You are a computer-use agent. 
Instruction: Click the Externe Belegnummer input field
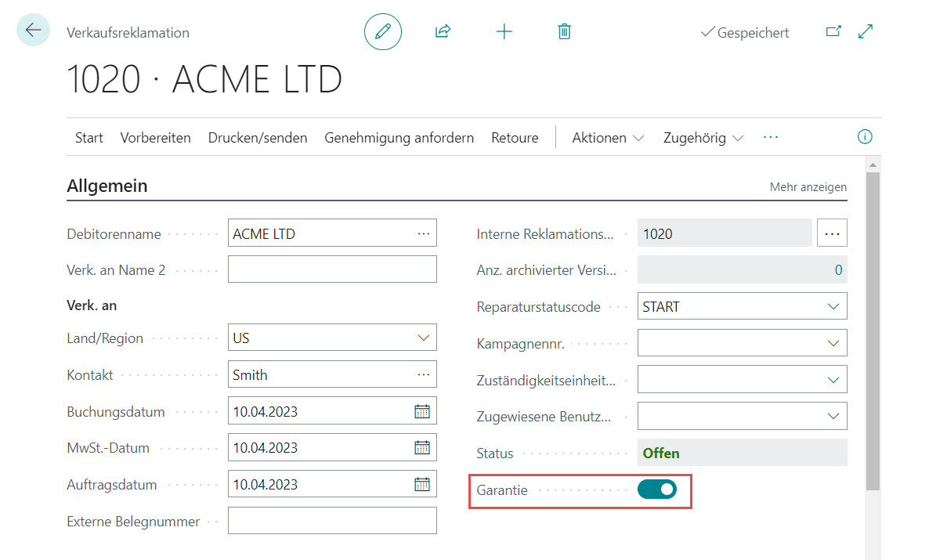[x=332, y=521]
